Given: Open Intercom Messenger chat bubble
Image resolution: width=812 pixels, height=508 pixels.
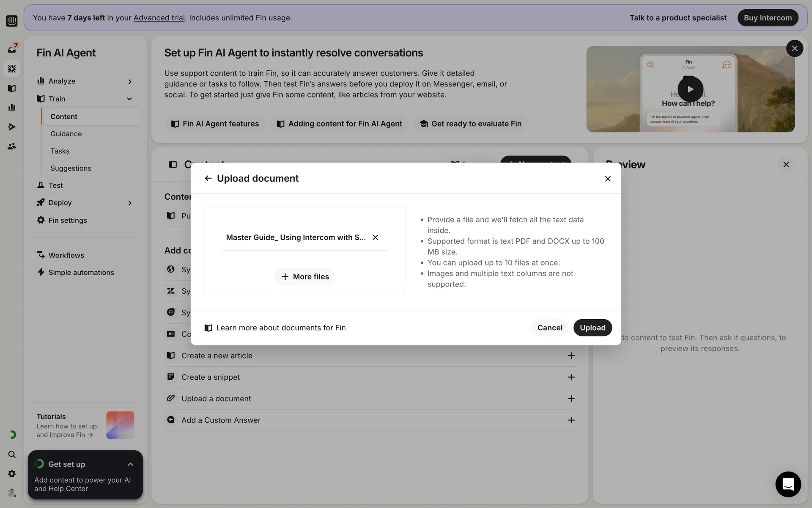Looking at the screenshot, I should (x=788, y=484).
